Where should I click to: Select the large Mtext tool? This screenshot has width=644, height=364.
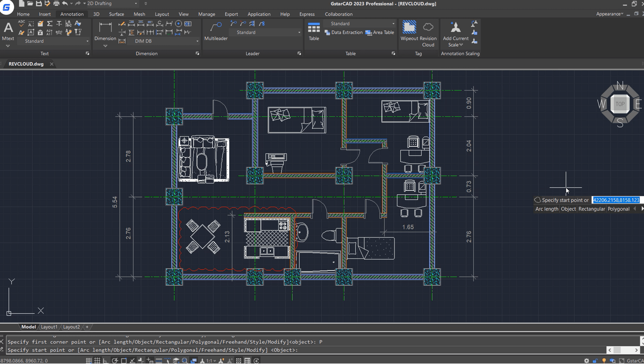(x=8, y=32)
